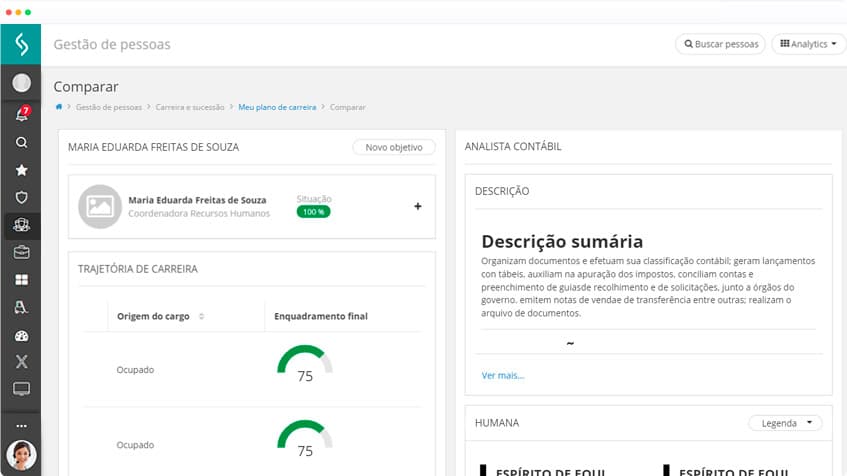
Task: Open the notifications bell in sidebar
Action: point(21,115)
